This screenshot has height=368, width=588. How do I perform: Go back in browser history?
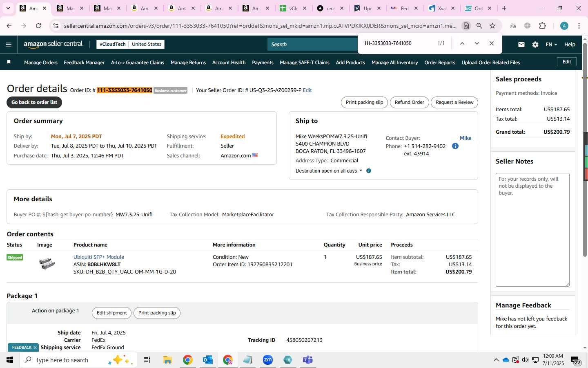pos(9,26)
